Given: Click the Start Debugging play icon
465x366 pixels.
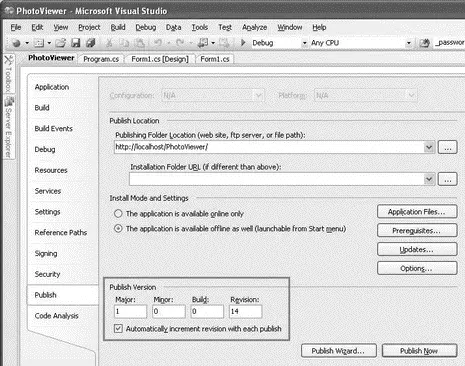Looking at the screenshot, I should 243,43.
